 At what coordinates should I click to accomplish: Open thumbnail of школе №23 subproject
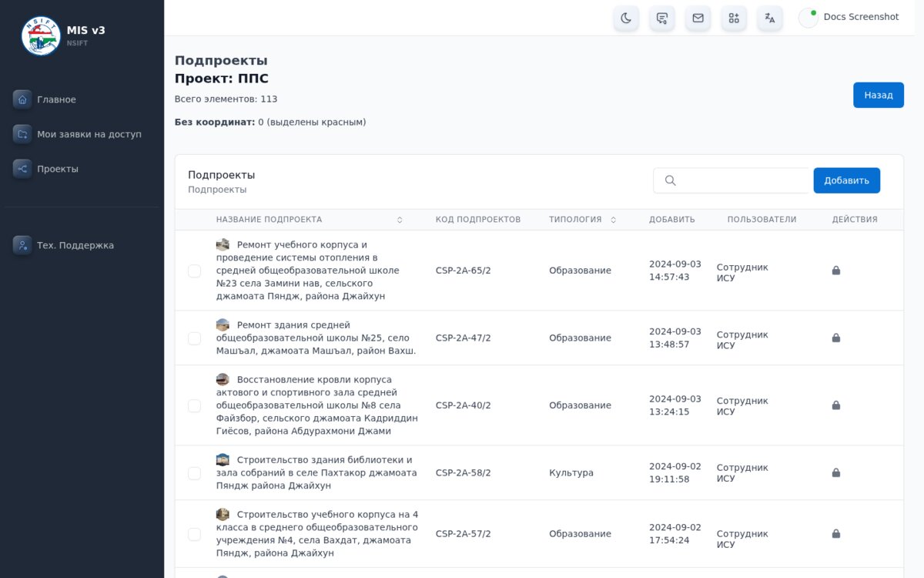(x=223, y=244)
